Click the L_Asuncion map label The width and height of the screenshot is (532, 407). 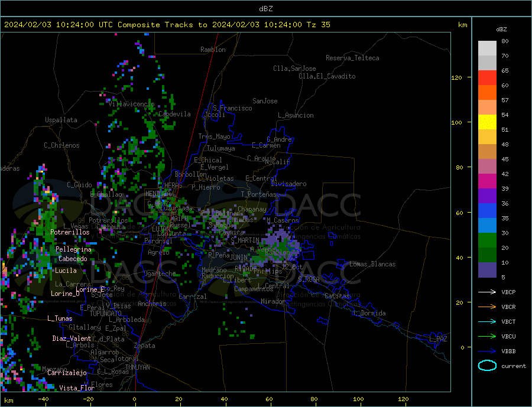(296, 115)
